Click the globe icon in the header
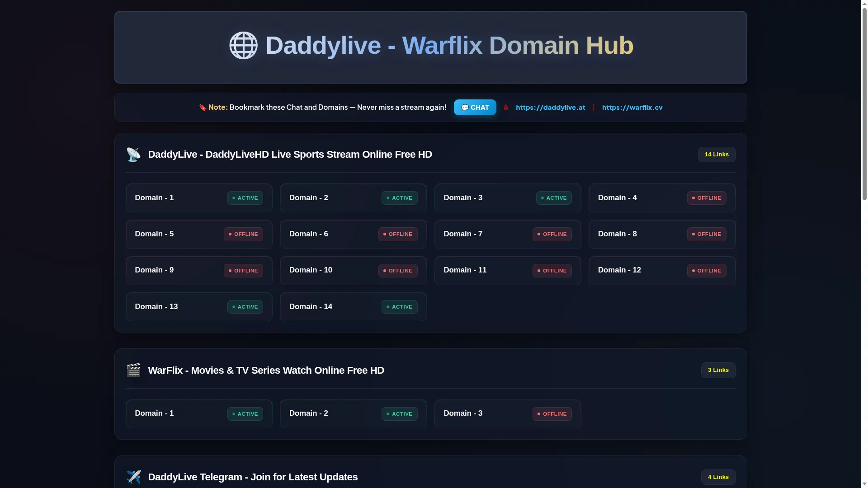 point(243,45)
